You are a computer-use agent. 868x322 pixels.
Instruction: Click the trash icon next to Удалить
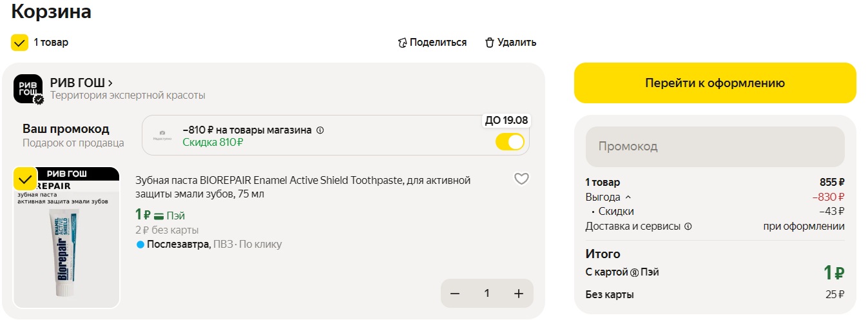click(x=490, y=43)
